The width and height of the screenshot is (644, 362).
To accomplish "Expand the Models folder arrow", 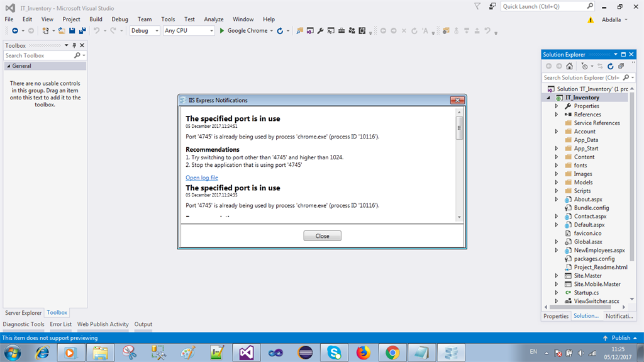I will click(557, 182).
